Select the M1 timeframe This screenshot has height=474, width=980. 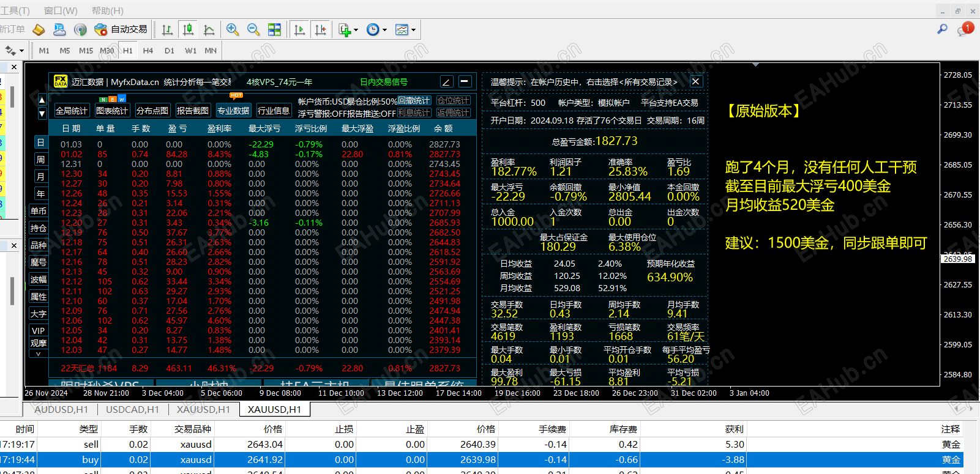tap(44, 51)
